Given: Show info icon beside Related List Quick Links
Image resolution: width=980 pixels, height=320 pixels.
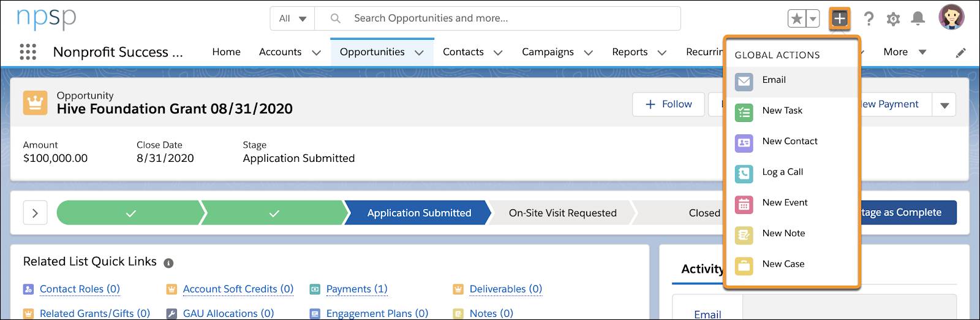Looking at the screenshot, I should (168, 263).
